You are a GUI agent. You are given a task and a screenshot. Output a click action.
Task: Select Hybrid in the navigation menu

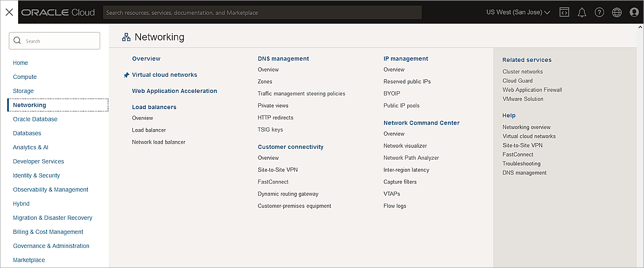pyautogui.click(x=21, y=204)
